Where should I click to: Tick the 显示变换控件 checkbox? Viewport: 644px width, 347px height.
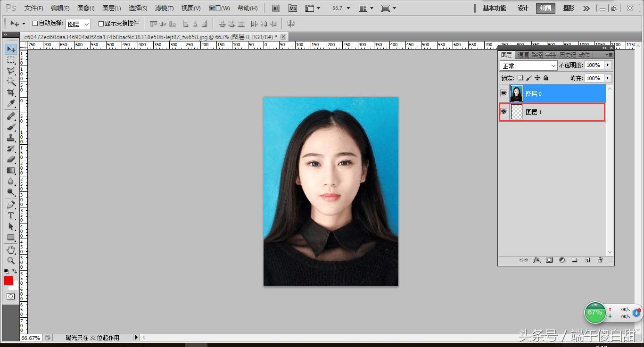(x=101, y=24)
